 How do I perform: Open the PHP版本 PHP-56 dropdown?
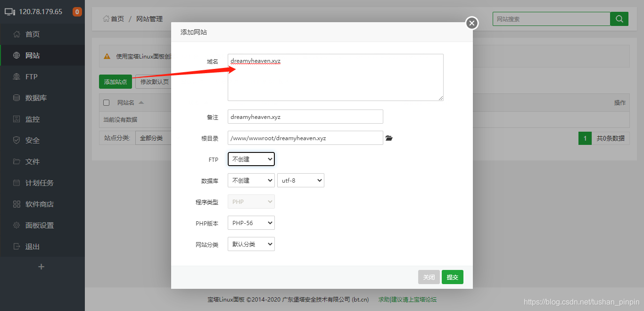(x=251, y=223)
